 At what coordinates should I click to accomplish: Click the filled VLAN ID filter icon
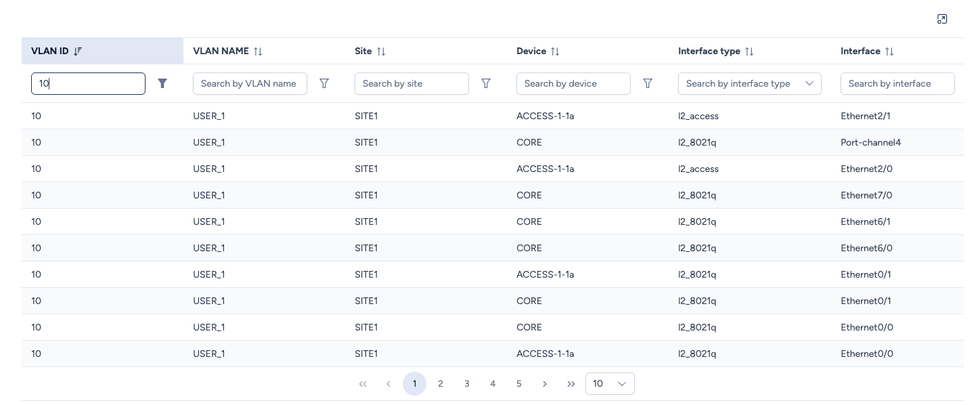(x=162, y=83)
